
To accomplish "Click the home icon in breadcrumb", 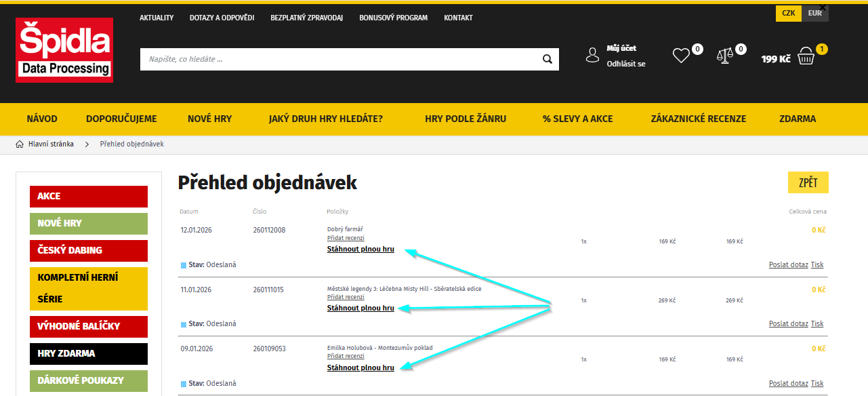I will [x=20, y=144].
